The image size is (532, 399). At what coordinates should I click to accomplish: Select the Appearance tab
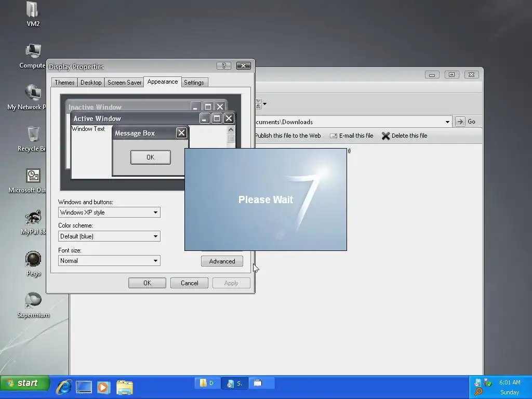(x=163, y=82)
